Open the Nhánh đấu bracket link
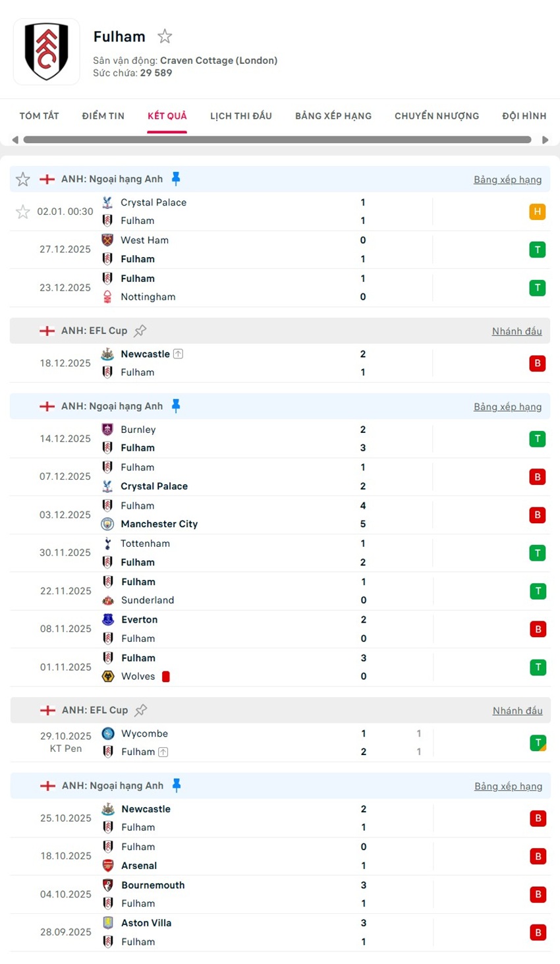 pos(517,331)
